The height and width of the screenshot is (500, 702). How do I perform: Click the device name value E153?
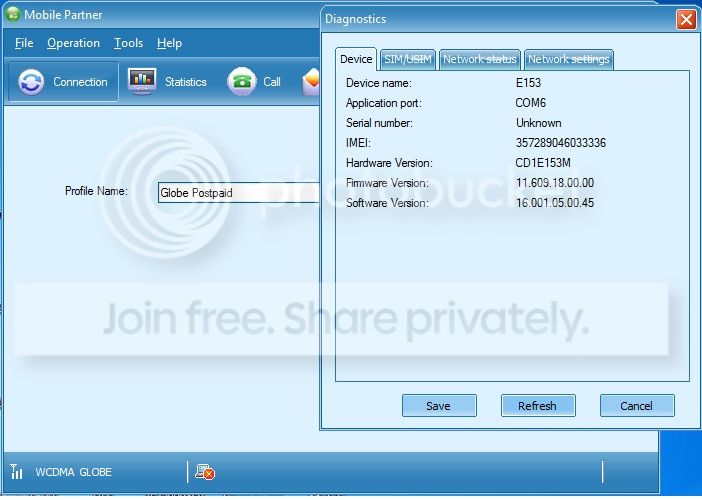click(x=528, y=83)
